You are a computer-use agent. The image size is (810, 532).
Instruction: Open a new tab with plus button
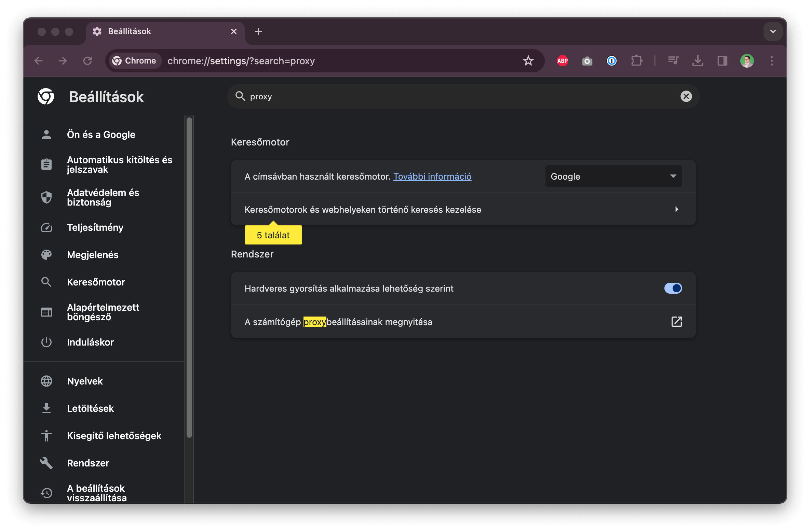pyautogui.click(x=258, y=31)
